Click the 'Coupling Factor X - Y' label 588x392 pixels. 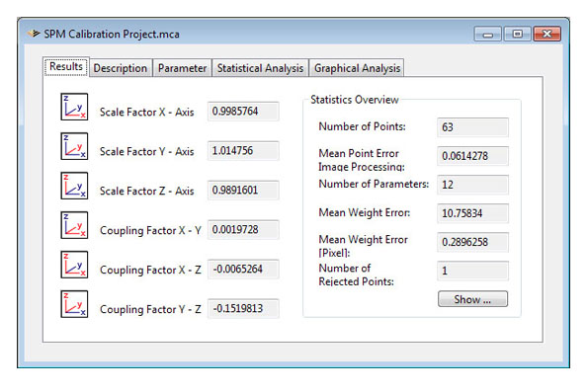coord(150,230)
